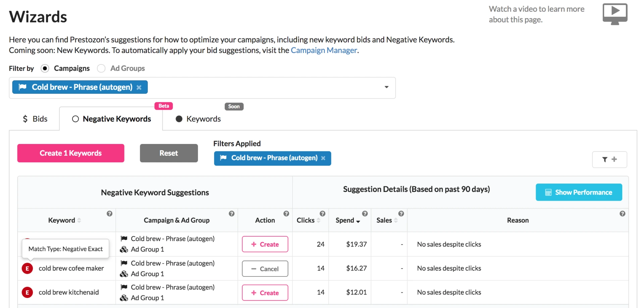The width and height of the screenshot is (644, 308).
Task: Click the E match type badge for cofee maker
Action: [x=27, y=268]
